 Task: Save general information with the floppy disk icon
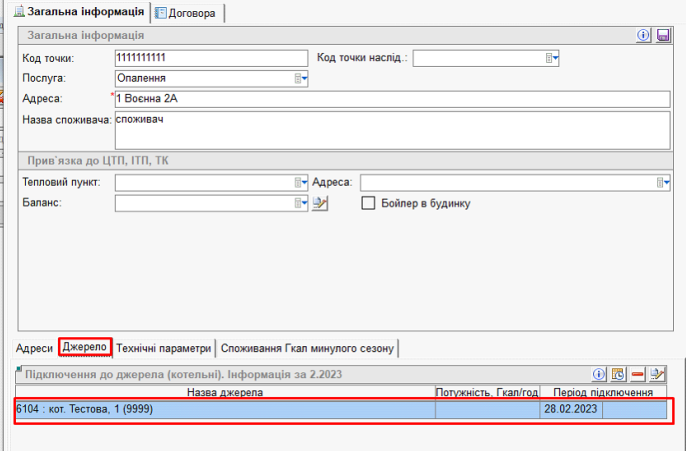tap(661, 35)
